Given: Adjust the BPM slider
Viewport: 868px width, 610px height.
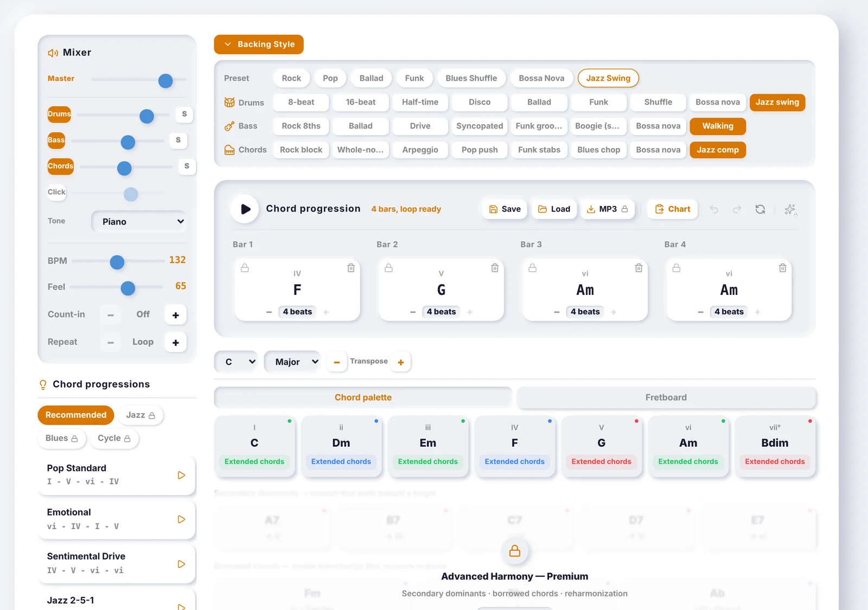Looking at the screenshot, I should [118, 262].
